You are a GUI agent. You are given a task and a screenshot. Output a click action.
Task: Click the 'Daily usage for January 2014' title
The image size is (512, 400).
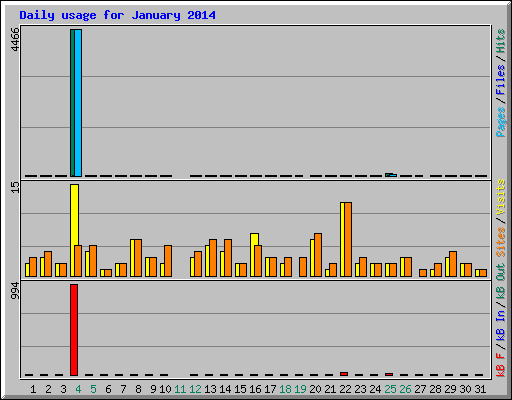[x=117, y=15]
